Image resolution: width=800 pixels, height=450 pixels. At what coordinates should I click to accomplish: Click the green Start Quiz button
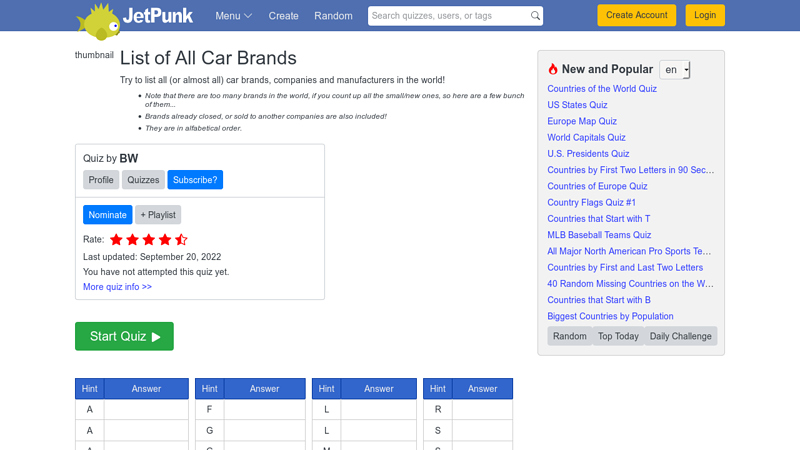pyautogui.click(x=124, y=336)
